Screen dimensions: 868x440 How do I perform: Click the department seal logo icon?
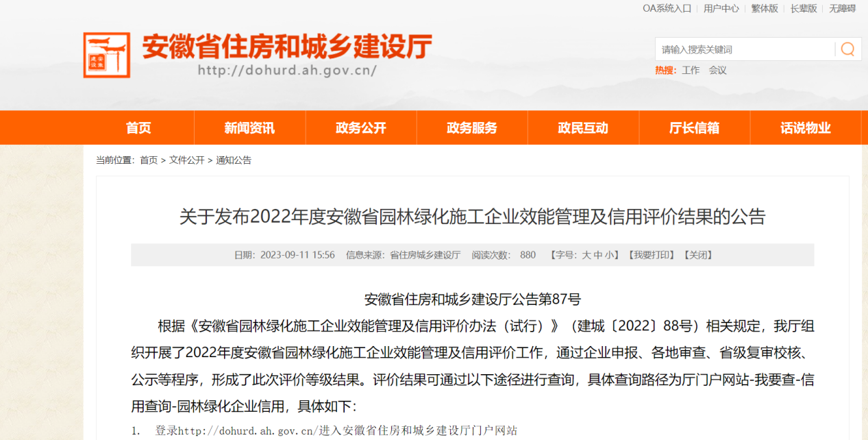107,55
